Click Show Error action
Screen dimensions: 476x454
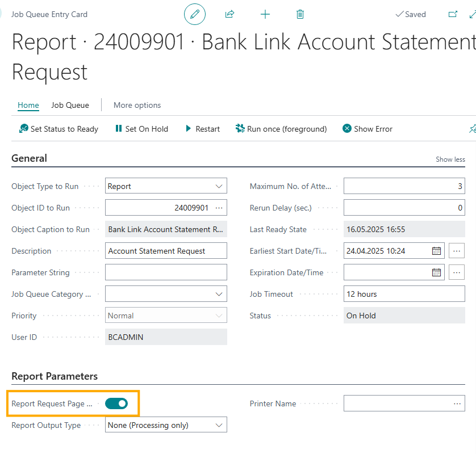point(368,129)
